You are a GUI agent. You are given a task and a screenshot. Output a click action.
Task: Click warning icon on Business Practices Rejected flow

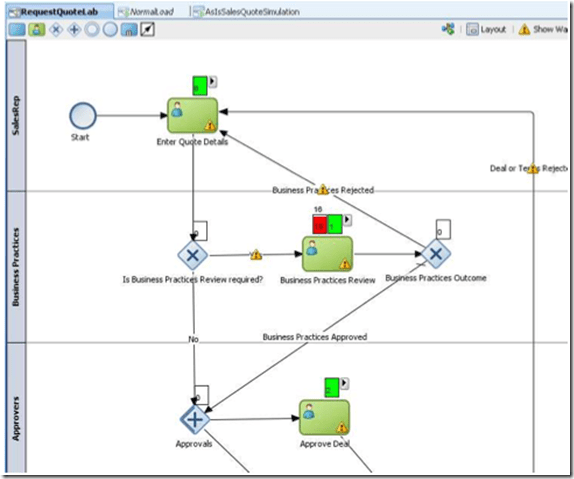pos(323,189)
